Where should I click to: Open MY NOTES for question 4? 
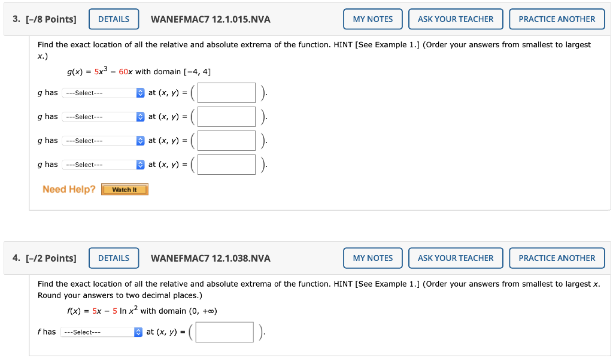click(372, 257)
